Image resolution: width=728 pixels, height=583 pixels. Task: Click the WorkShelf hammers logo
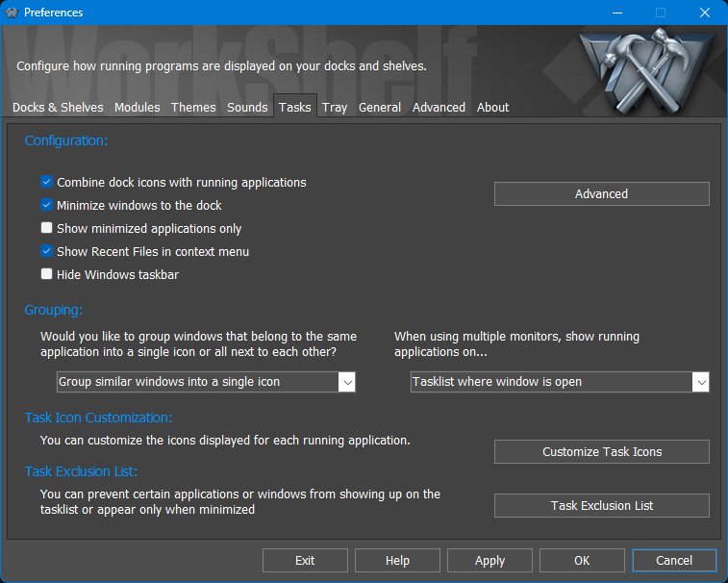[647, 70]
